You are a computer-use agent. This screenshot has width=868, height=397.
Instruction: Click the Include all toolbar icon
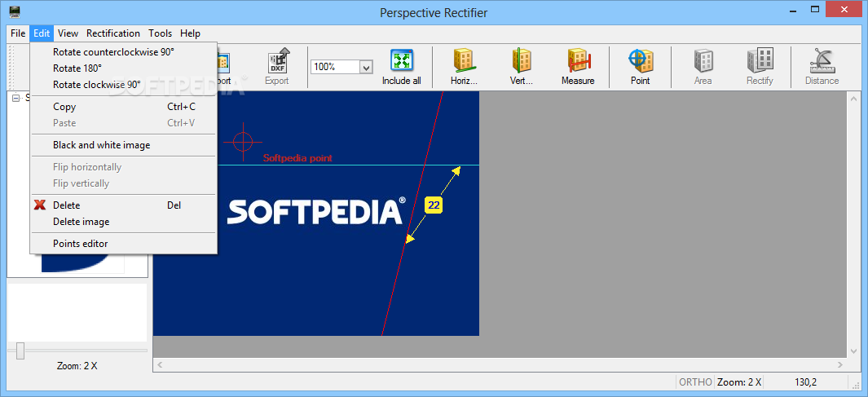(401, 60)
